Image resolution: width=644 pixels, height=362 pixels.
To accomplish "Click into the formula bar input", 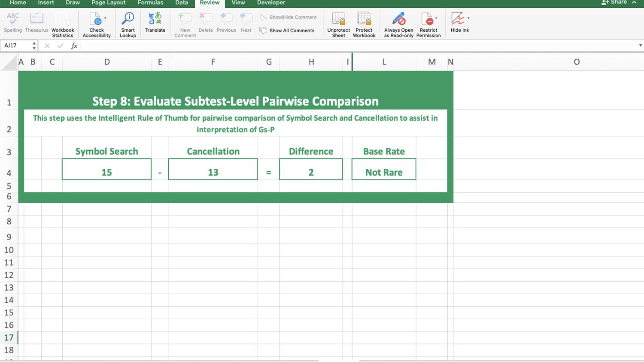I will pos(358,46).
